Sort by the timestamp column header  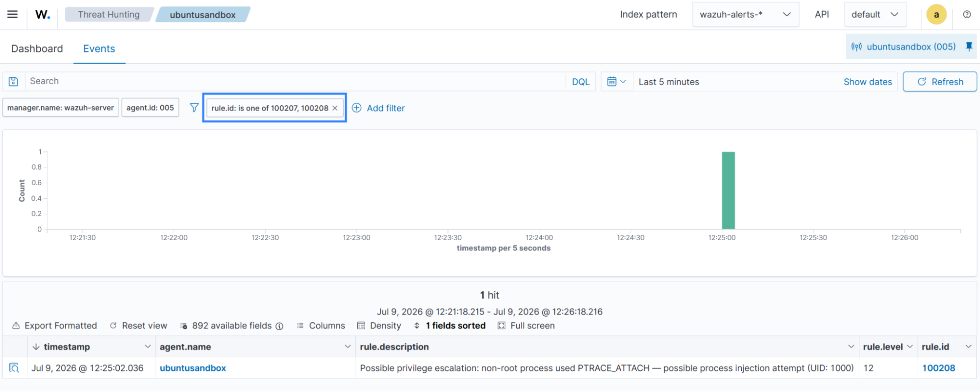pos(67,346)
